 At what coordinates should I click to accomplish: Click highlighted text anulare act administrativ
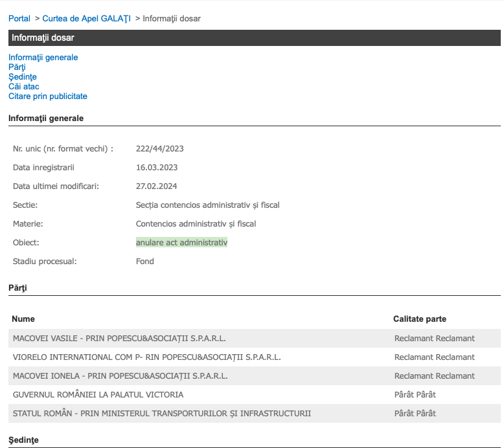click(x=181, y=243)
